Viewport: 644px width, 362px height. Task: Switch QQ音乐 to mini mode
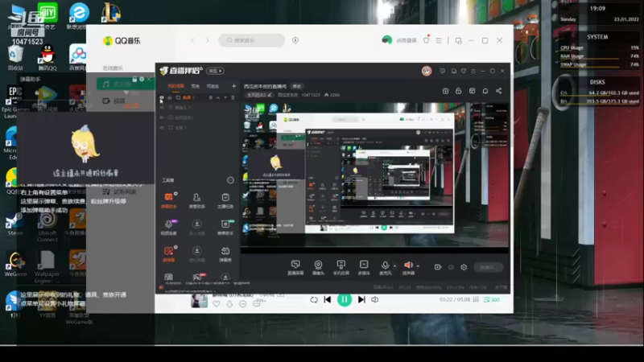point(458,41)
